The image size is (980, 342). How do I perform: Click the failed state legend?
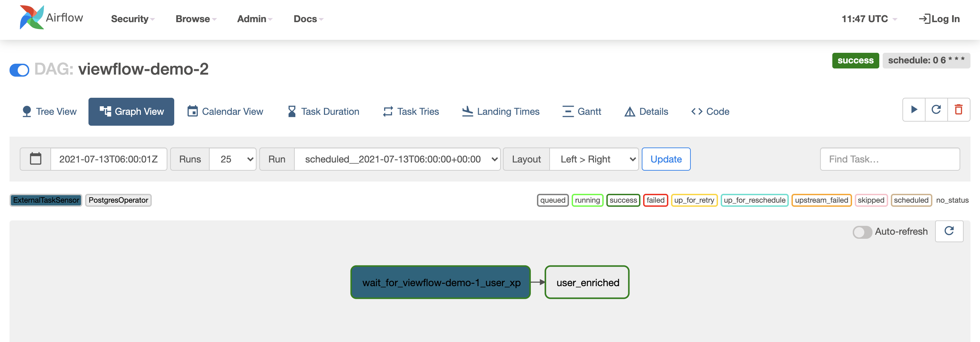click(x=655, y=200)
